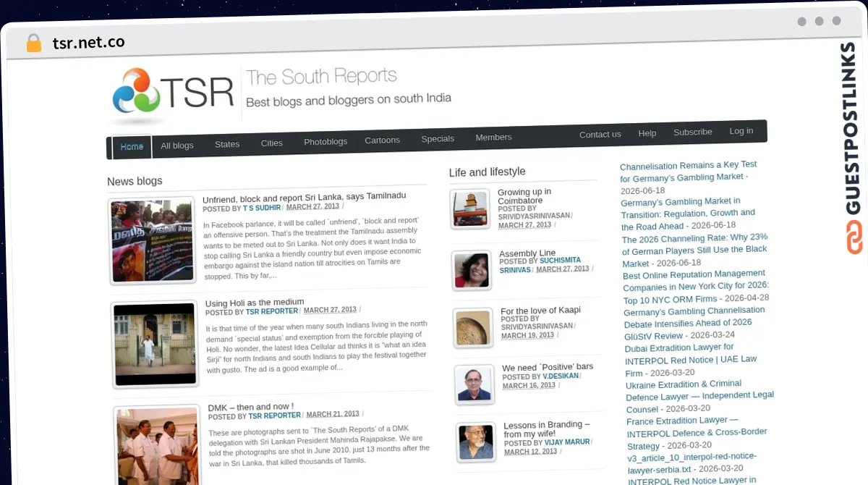This screenshot has height=485, width=868.
Task: Click V.Desikan author link
Action: [x=561, y=377]
